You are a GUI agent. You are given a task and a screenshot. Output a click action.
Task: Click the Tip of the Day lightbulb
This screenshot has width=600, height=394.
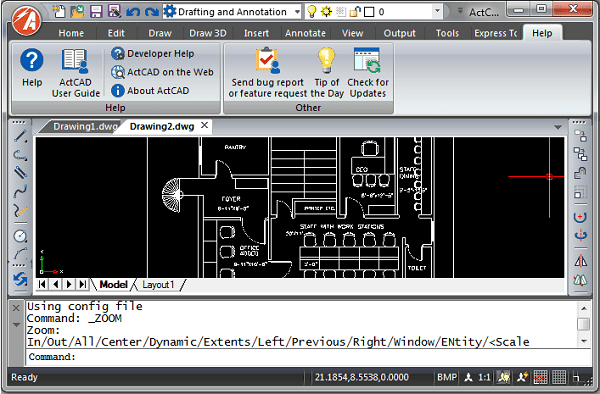(x=326, y=60)
